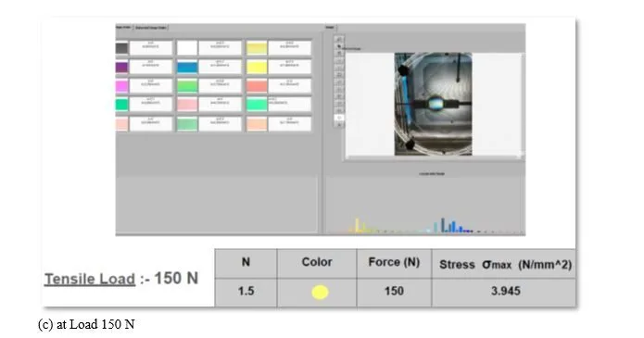Click the '1.5' cell under N
The width and height of the screenshot is (644, 338).
(x=246, y=291)
